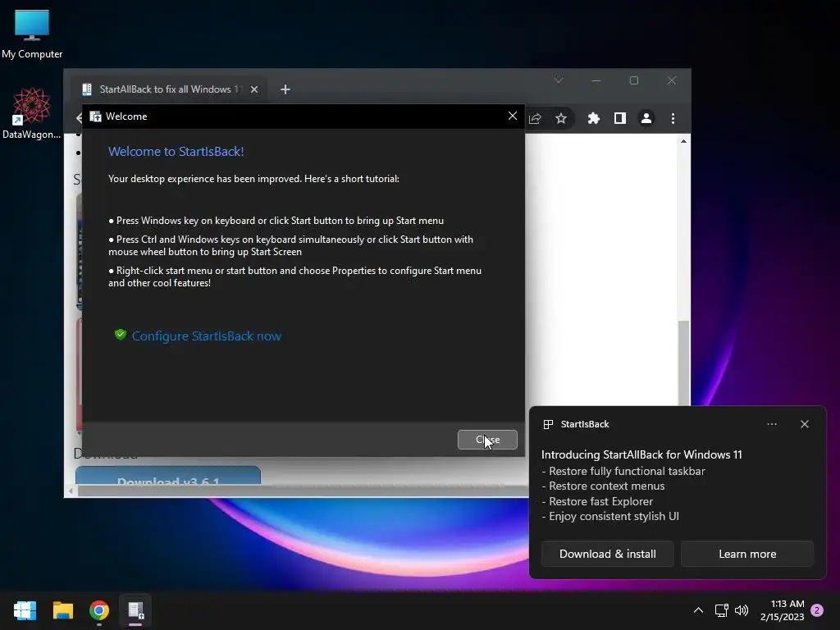Click "Introducing StartAllBack for Windows 11" text
Screen dimensions: 840x630
(641, 454)
